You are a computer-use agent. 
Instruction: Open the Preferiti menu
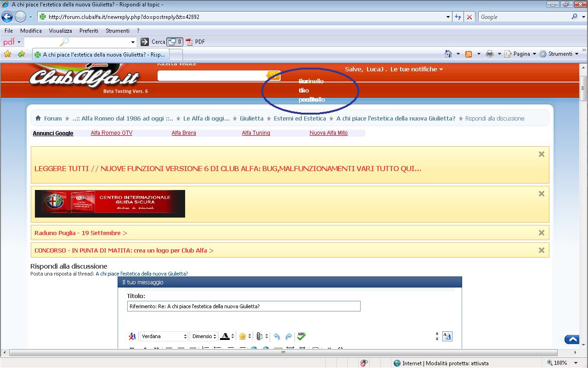coord(89,31)
